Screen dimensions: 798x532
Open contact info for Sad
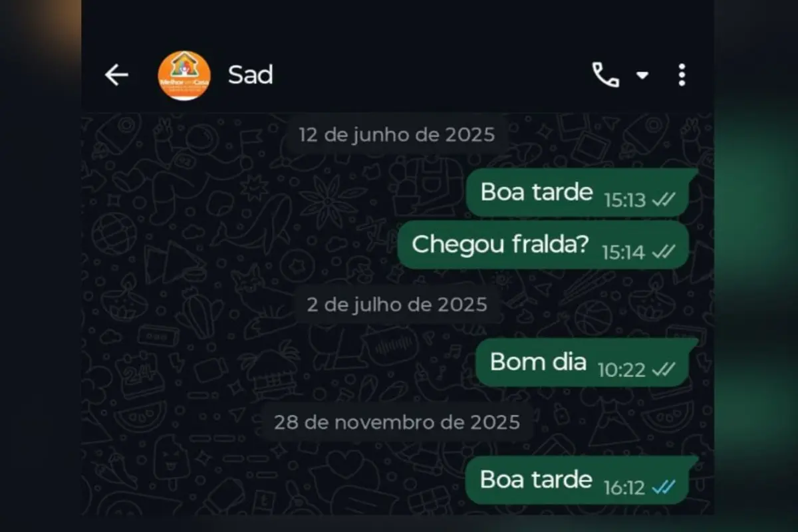point(250,75)
